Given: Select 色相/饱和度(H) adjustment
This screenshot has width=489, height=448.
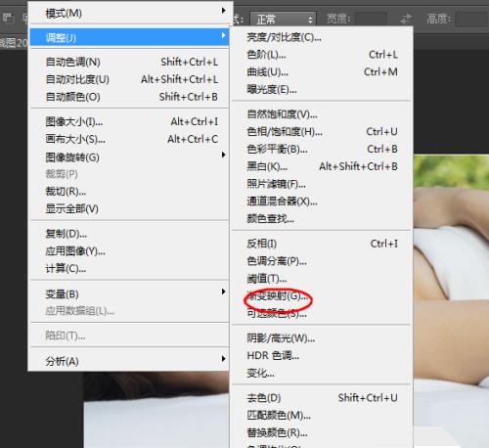Looking at the screenshot, I should (322, 131).
